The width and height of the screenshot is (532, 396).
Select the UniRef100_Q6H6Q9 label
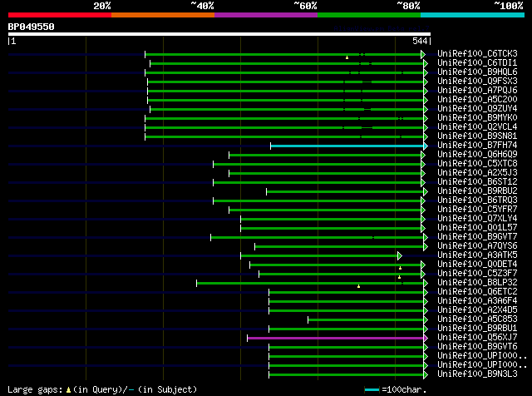pos(477,155)
